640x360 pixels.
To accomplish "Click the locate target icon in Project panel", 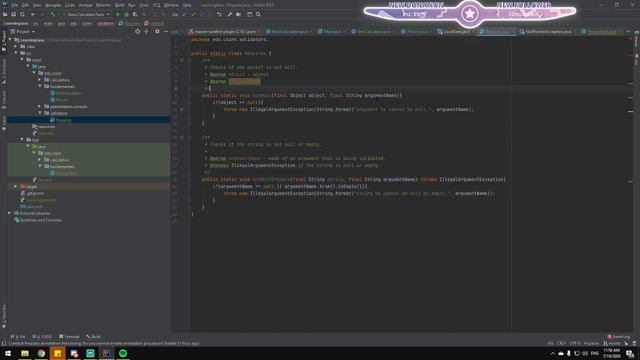I will click(x=138, y=31).
